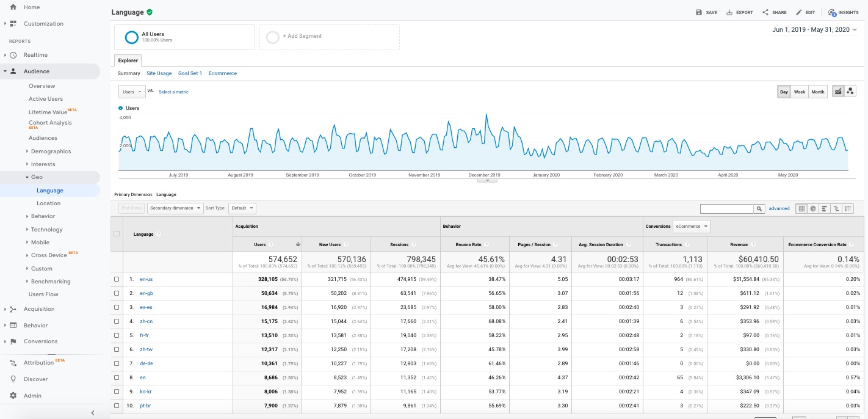Click the table search magnifier icon
Viewport: 868px width, 419px height.
click(759, 208)
